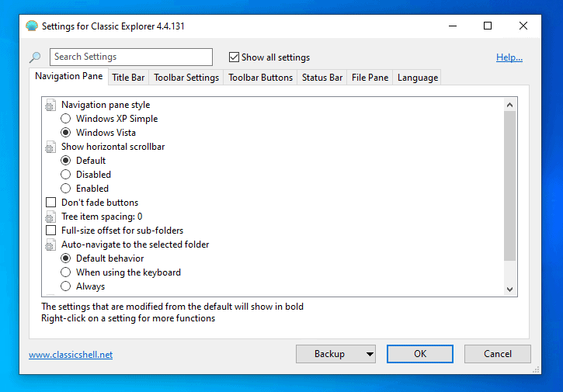
Task: Click the vertical scrollbar thumb in settings list
Action: click(x=509, y=186)
